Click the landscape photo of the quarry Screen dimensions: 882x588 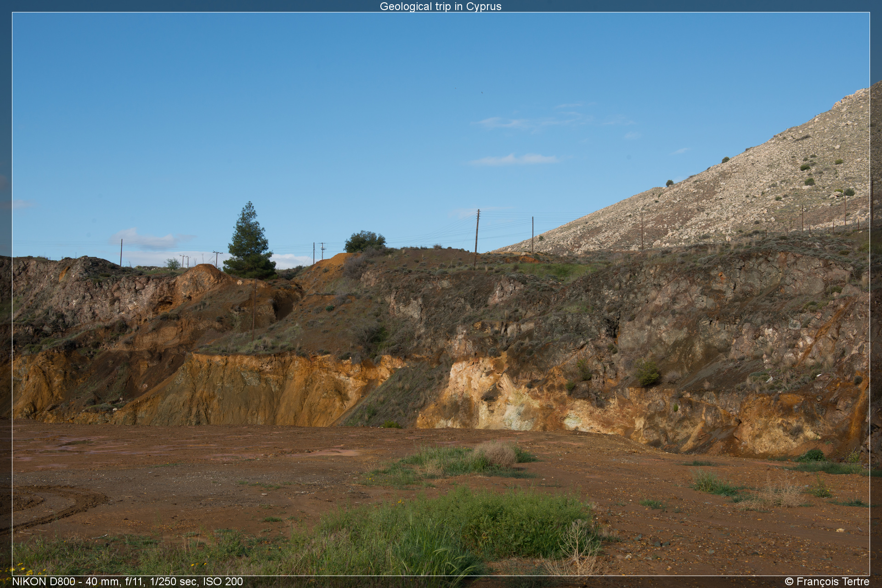pos(441,294)
